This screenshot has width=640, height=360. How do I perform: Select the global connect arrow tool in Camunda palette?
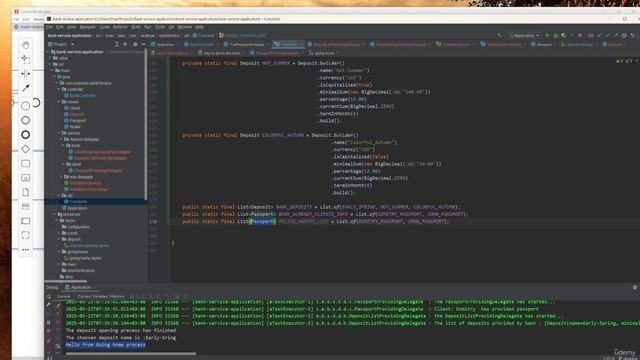(25, 88)
